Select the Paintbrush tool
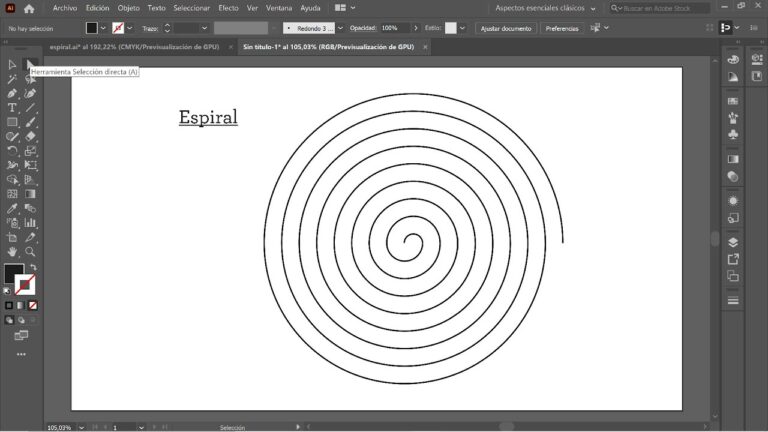The image size is (768, 432). point(30,122)
